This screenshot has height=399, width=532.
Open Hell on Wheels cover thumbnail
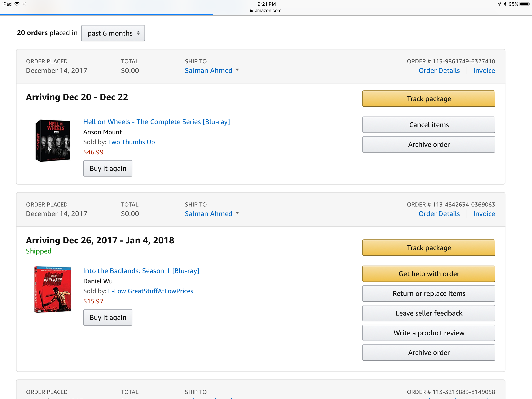click(x=53, y=140)
